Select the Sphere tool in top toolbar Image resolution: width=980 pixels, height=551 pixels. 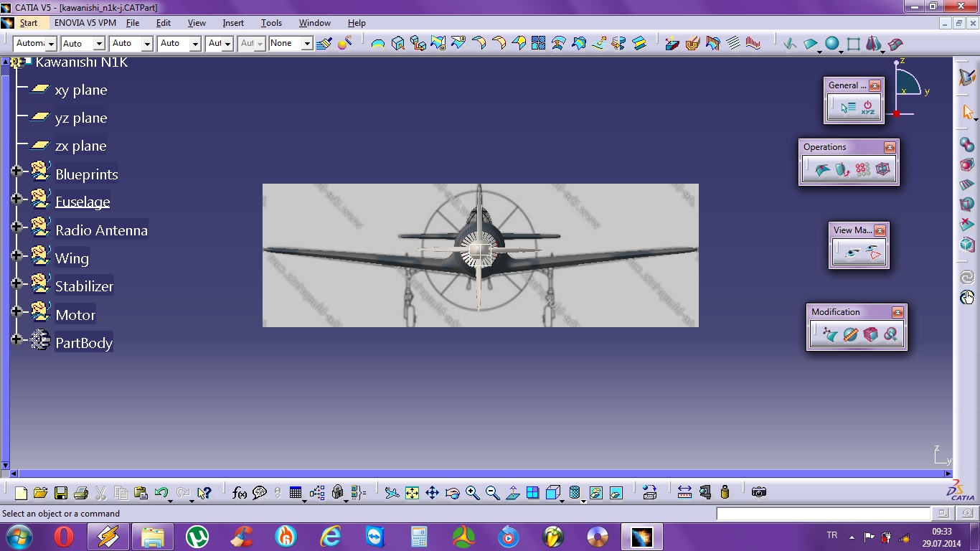click(x=831, y=44)
